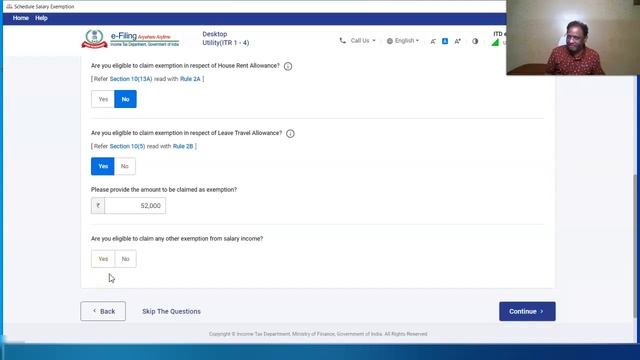Select Yes for Leave Travel Allowance exemption
The image size is (640, 360).
pyautogui.click(x=103, y=167)
